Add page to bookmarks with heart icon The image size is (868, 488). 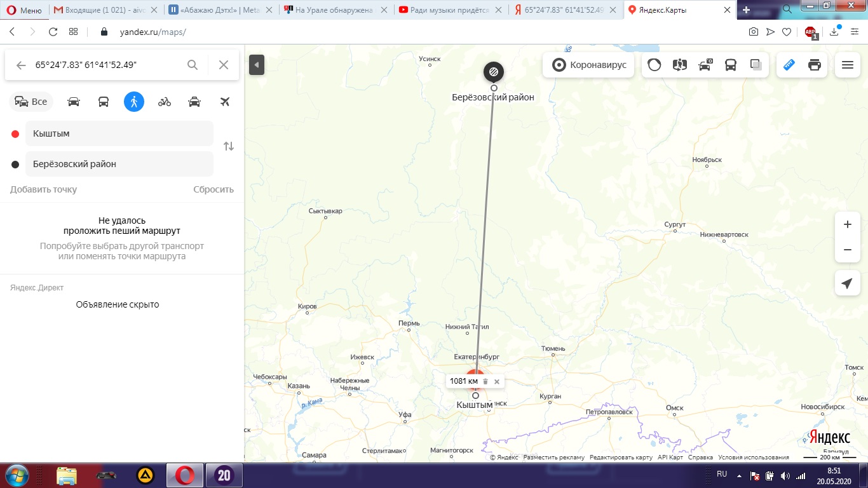coord(787,32)
